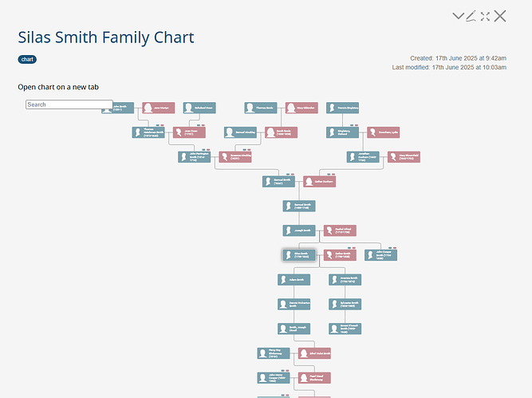532x398 pixels.
Task: Open the pencil edit icon
Action: tap(471, 16)
